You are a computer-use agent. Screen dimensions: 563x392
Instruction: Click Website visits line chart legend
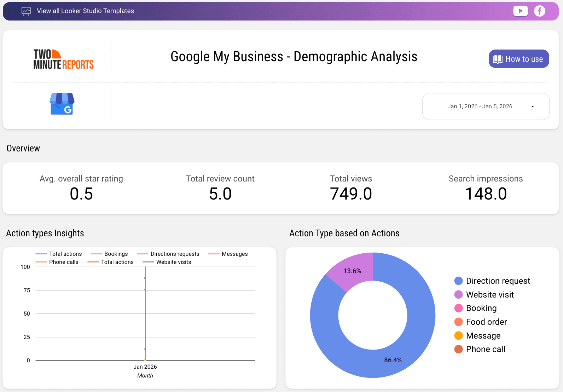coord(173,262)
